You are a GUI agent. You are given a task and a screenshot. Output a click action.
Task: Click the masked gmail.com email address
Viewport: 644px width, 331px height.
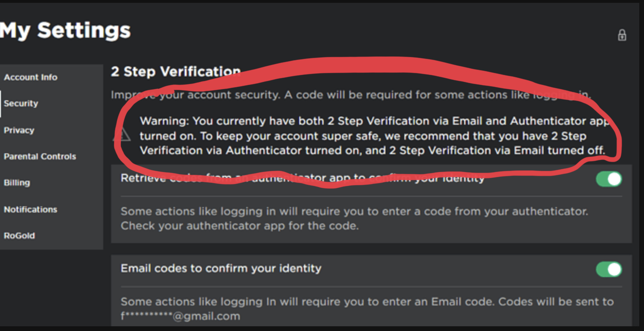tap(180, 315)
